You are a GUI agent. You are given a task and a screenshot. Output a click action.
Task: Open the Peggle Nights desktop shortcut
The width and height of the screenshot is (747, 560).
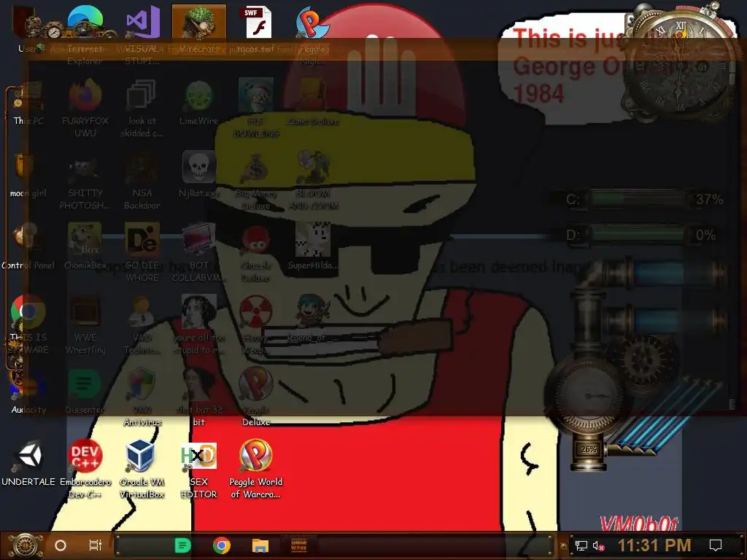pos(313,34)
